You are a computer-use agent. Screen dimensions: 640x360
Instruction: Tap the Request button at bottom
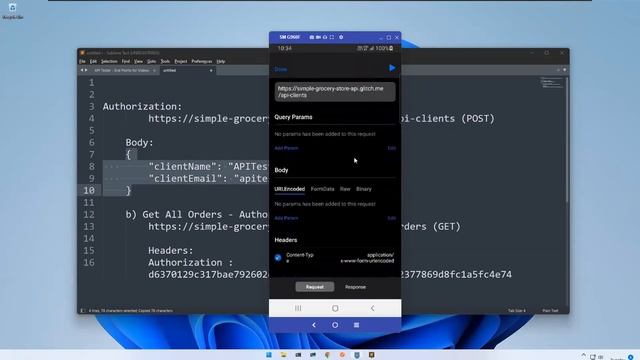tap(315, 287)
